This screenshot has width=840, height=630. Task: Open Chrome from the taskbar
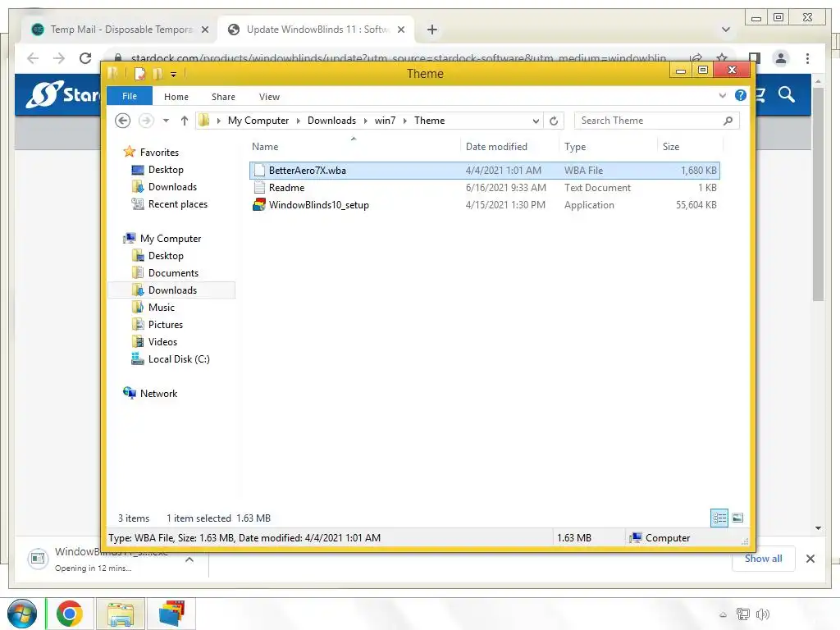pos(69,614)
